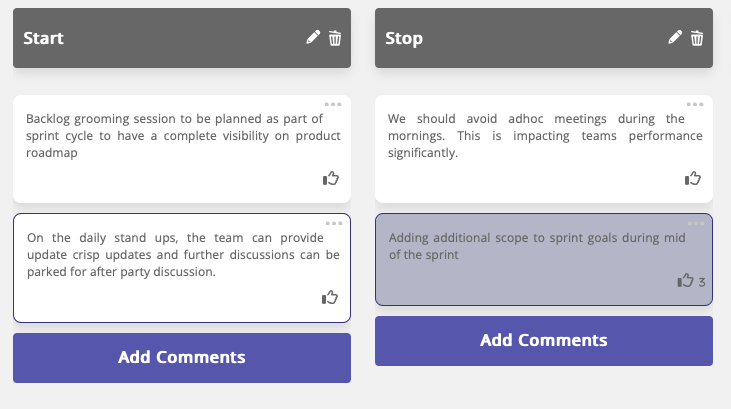Select the daily stand ups card text
This screenshot has width=731, height=409.
coord(182,255)
